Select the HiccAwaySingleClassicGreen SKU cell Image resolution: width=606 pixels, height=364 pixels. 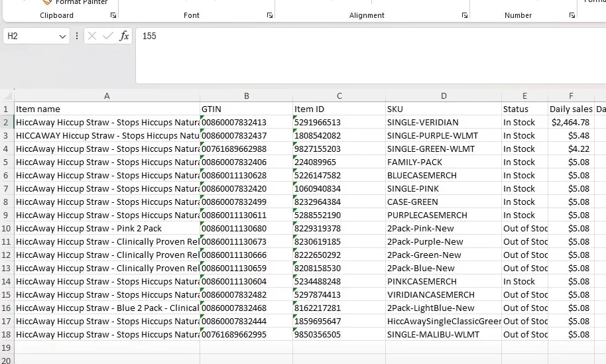[x=444, y=321]
